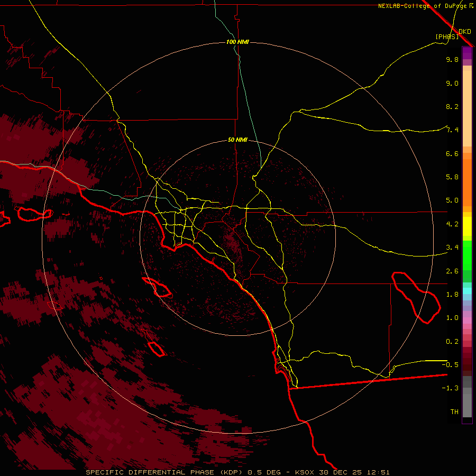Click the DKD label above the color scale
Image resolution: width=476 pixels, height=476 pixels.
pos(465,32)
